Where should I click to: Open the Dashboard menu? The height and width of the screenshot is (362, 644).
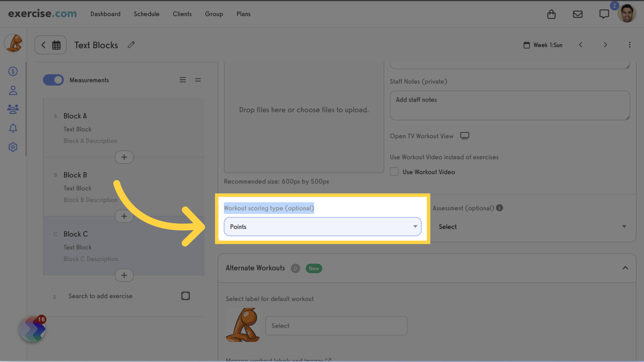[x=105, y=14]
